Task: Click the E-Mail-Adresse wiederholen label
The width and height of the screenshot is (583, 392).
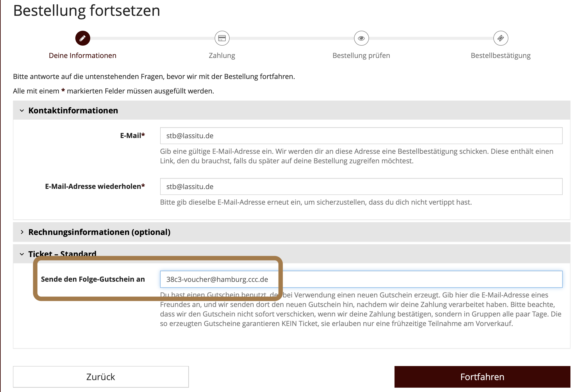Action: 95,186
